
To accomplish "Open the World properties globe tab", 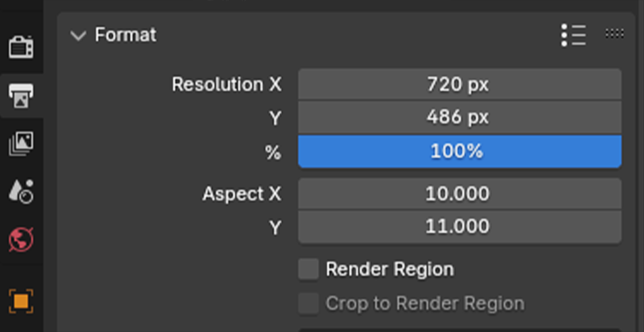I will tap(22, 240).
